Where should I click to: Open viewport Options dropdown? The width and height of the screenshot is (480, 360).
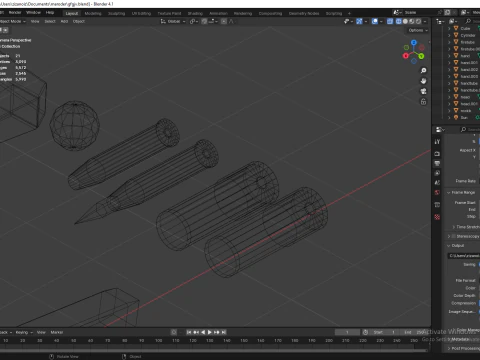click(418, 30)
